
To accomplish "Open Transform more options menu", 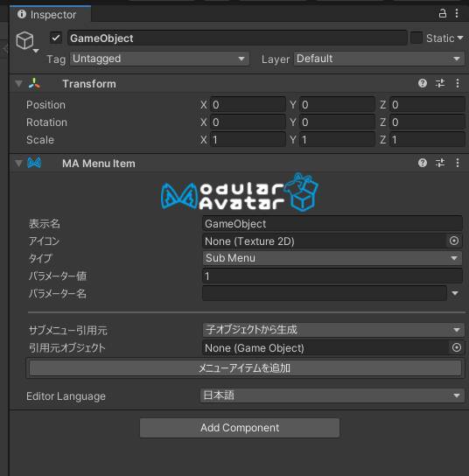I will coord(458,83).
